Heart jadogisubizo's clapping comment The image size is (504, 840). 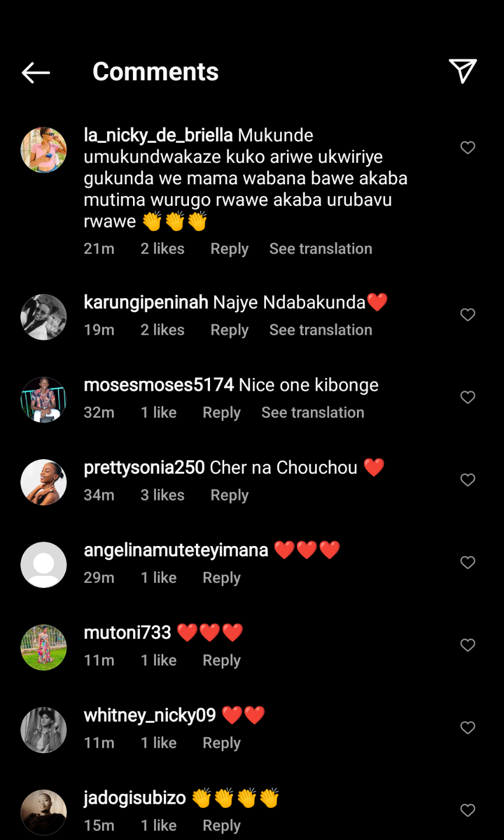468,810
